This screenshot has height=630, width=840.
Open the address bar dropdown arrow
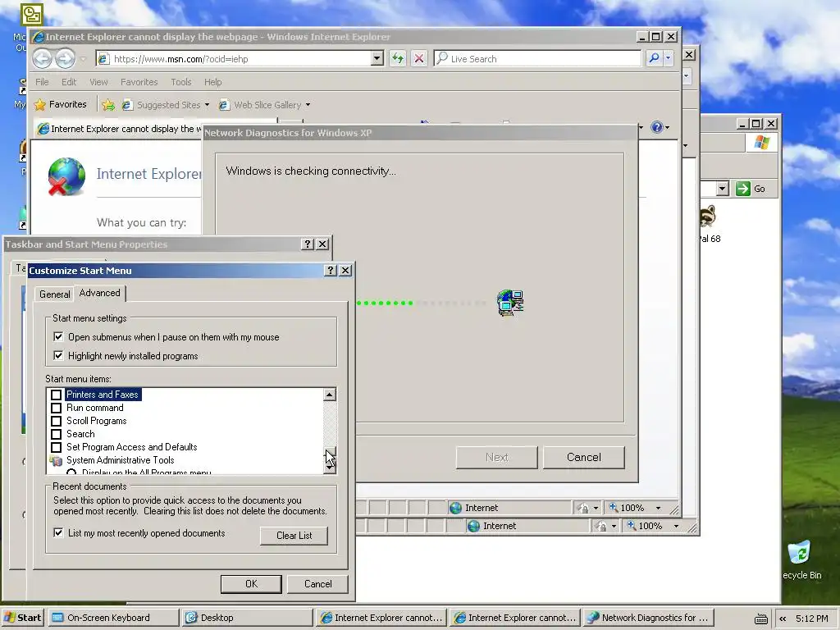tap(377, 58)
